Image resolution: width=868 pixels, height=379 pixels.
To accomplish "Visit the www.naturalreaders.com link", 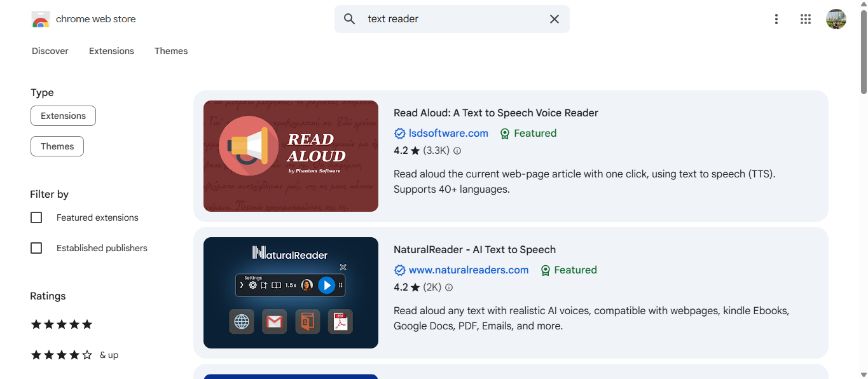I will click(x=469, y=270).
